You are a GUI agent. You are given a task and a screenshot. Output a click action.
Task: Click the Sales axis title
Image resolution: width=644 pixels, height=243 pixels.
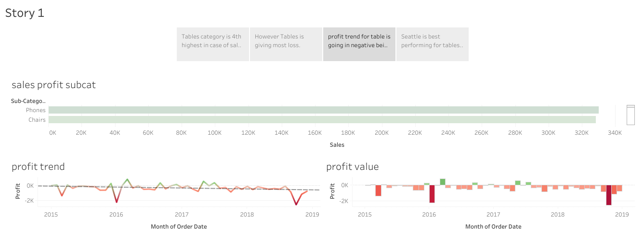[x=337, y=145]
